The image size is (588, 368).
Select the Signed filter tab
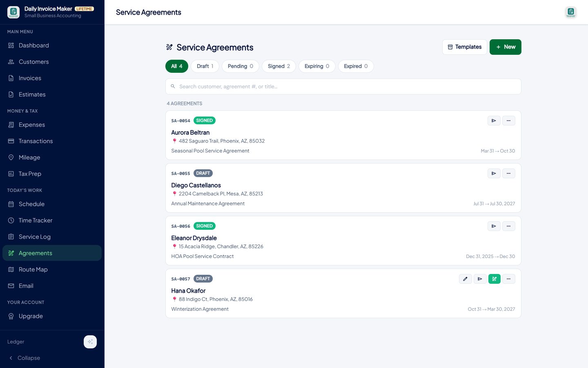coord(279,66)
